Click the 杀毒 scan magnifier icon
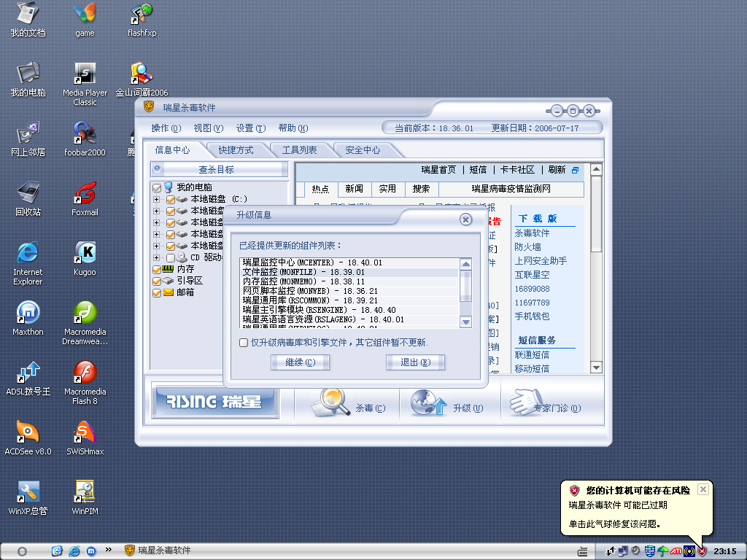The image size is (747, 560). point(331,402)
